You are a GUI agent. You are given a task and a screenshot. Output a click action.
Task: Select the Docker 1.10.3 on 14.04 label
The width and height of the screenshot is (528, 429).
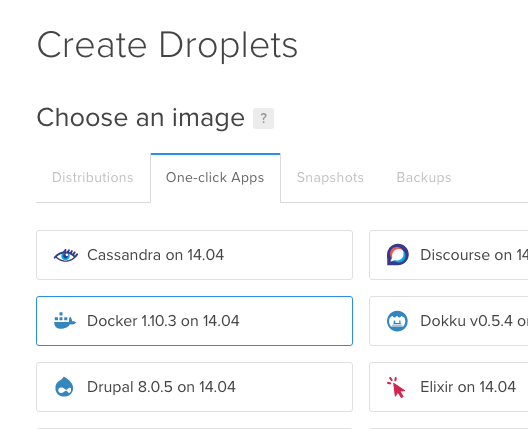point(163,321)
